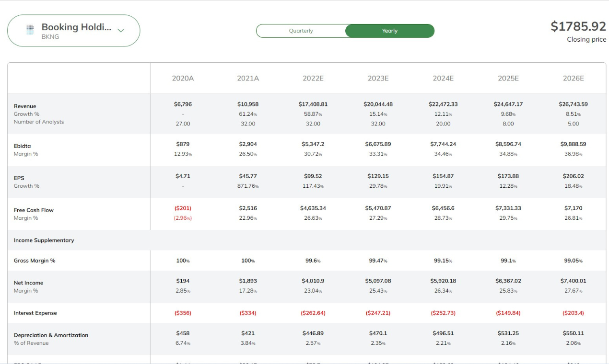Click 2026E EPS value $206.02
Screen dimensions: 609x364
point(573,176)
